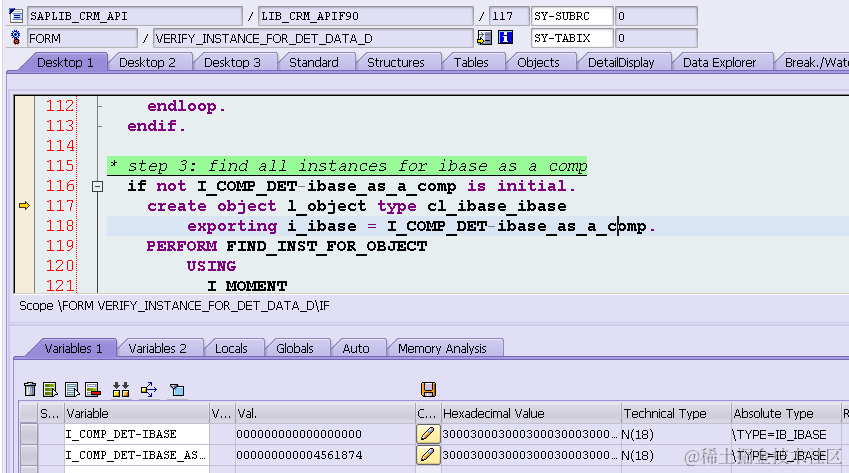This screenshot has height=473, width=849.
Task: Click the blue info icon next to SY-TABIX
Action: point(505,37)
